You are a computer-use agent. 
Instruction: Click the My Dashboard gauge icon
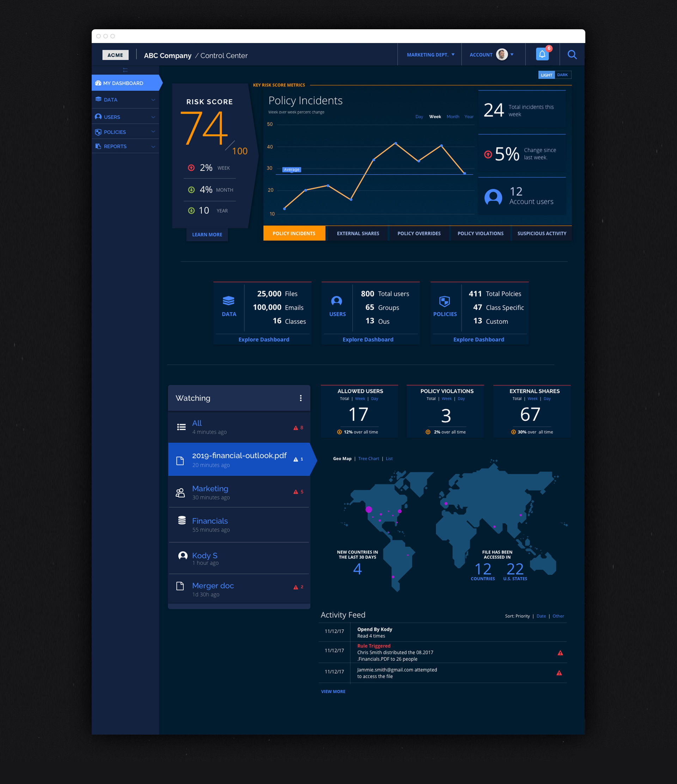click(x=98, y=83)
